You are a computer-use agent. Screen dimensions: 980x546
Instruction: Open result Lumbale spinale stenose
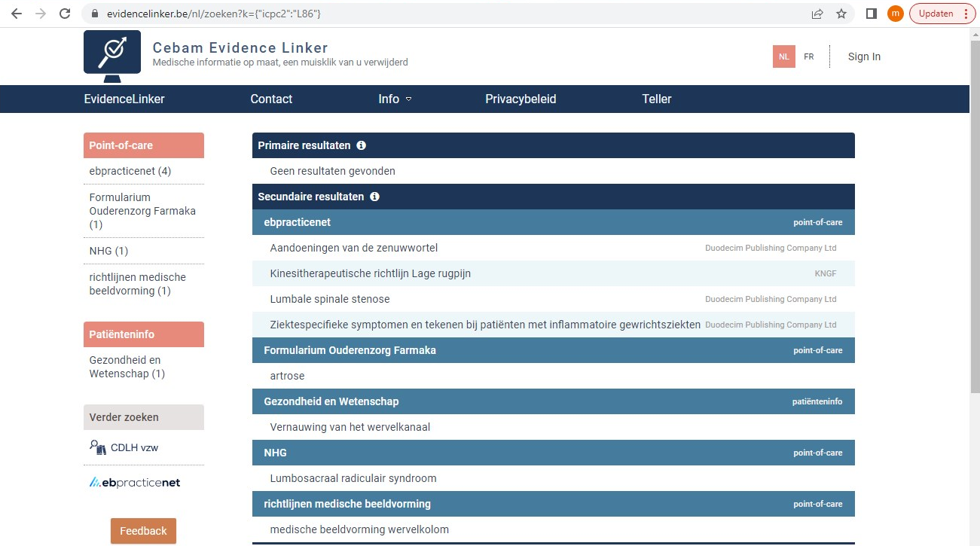(x=330, y=299)
